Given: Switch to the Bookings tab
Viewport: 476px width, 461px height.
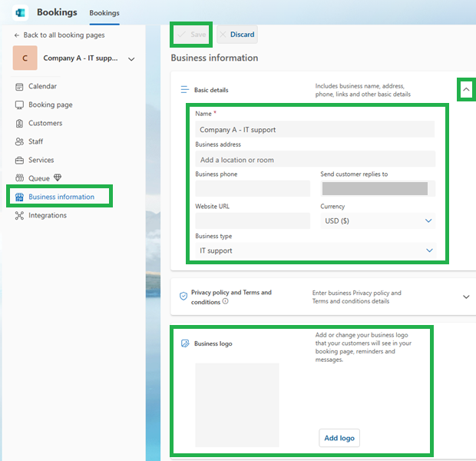Looking at the screenshot, I should coord(104,13).
